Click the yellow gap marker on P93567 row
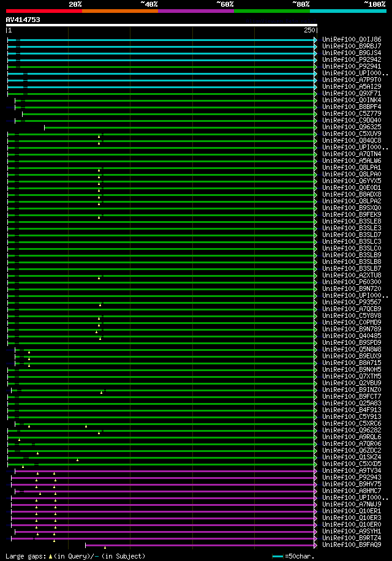This screenshot has width=392, height=561. (x=100, y=305)
